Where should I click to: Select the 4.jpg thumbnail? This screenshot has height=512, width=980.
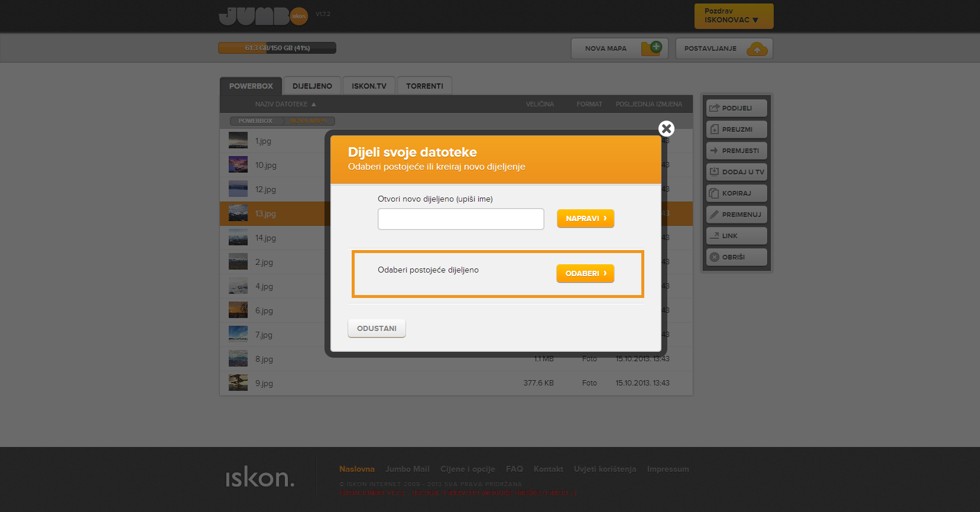coord(238,286)
